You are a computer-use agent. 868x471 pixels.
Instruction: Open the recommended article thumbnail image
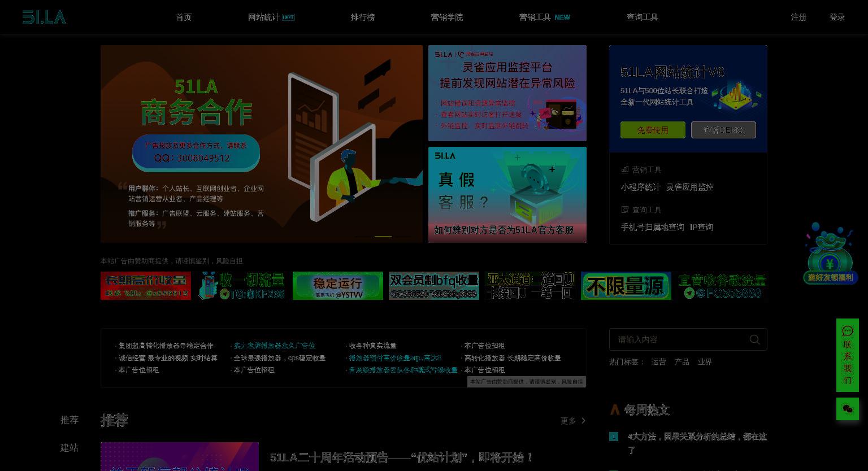click(x=180, y=456)
